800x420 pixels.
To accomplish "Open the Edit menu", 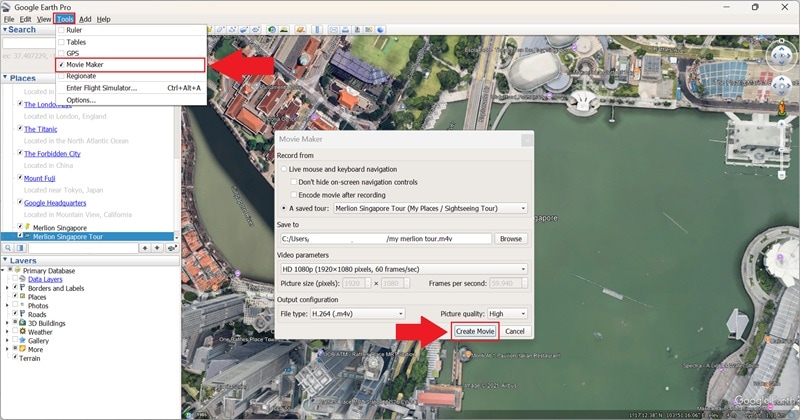I will click(26, 19).
